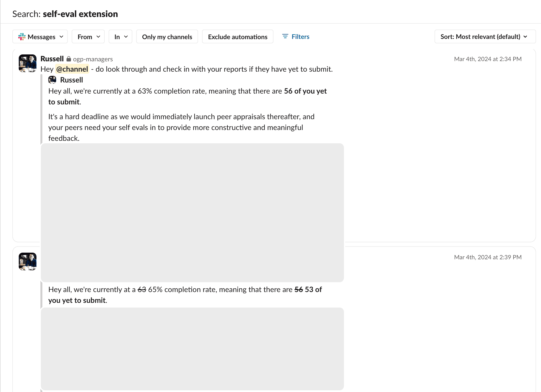Click the chevron on the Messages filter
The width and height of the screenshot is (541, 392).
coord(61,36)
